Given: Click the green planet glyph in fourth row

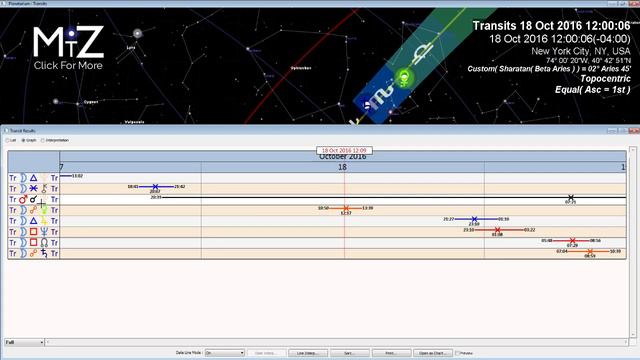Looking at the screenshot, I should [44, 210].
